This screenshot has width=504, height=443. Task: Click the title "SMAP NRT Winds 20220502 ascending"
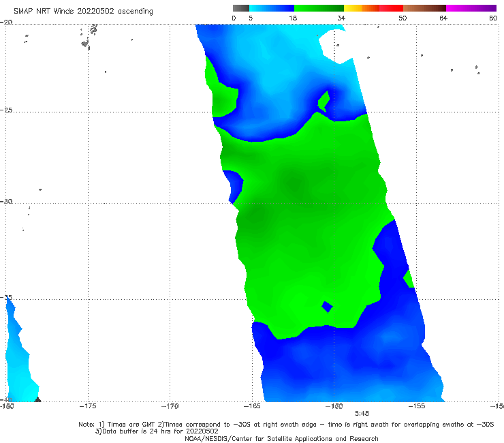point(83,12)
